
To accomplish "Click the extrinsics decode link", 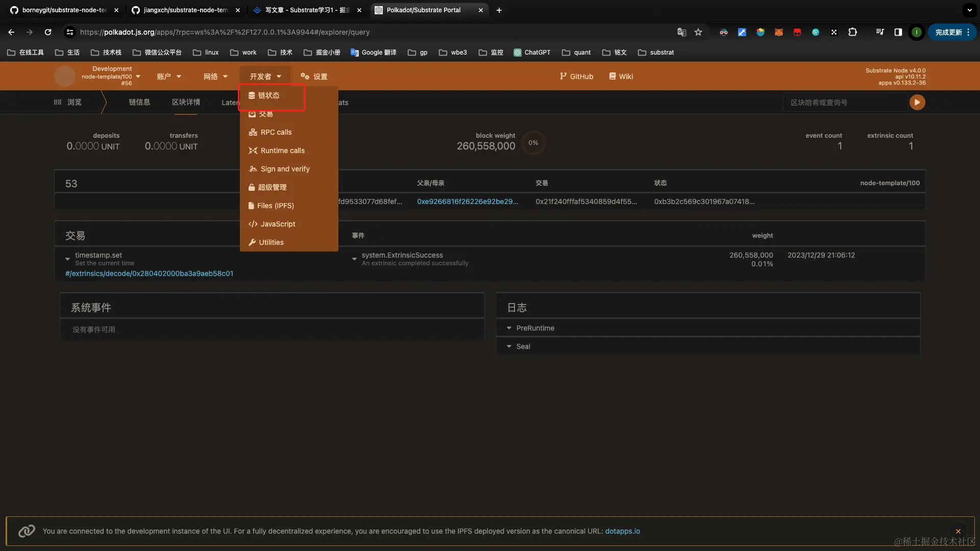I will tap(149, 273).
